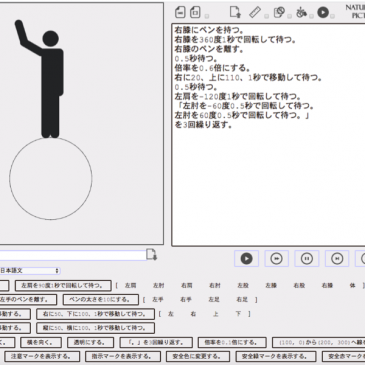The height and width of the screenshot is (365, 365).
Task: Click the play icon in the top toolbar
Action: 323,13
